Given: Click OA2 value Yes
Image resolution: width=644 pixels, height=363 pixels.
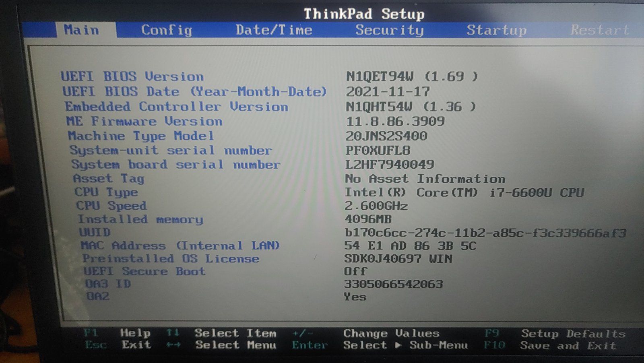Looking at the screenshot, I should pyautogui.click(x=355, y=297).
